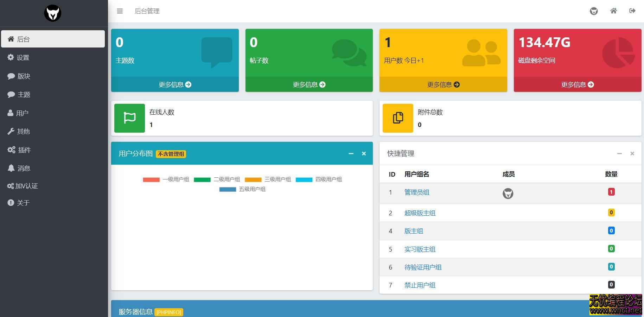Collapse the 快捷管理 panel
This screenshot has height=317, width=644.
click(x=619, y=153)
